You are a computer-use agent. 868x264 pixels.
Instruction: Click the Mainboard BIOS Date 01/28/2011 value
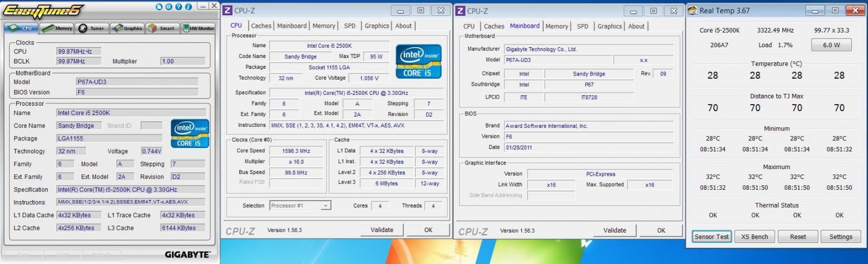click(589, 147)
